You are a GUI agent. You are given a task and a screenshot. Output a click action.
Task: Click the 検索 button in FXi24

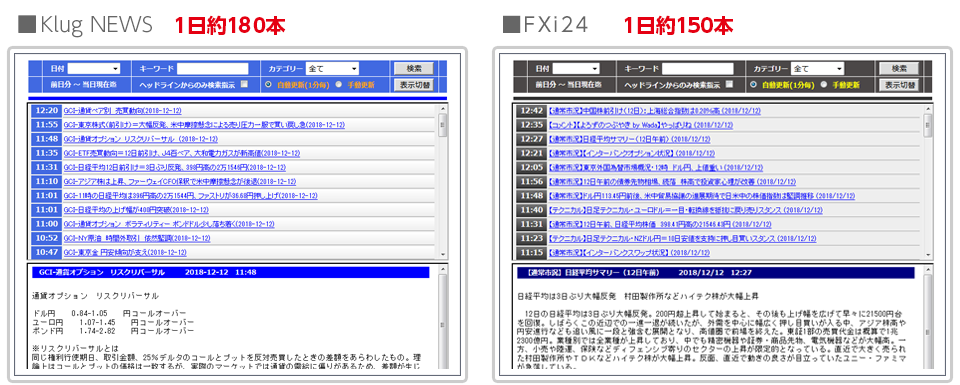point(898,69)
